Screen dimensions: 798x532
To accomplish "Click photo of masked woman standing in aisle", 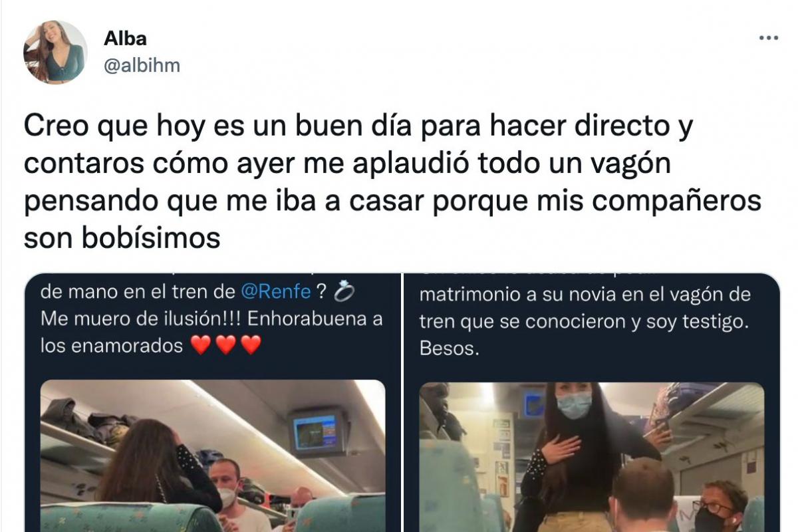I will (592, 457).
